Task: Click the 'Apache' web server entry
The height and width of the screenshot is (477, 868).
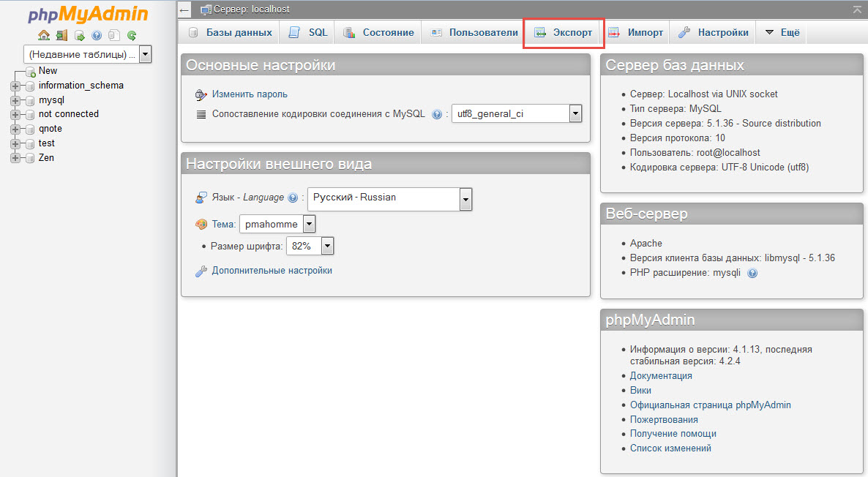Action: 646,244
